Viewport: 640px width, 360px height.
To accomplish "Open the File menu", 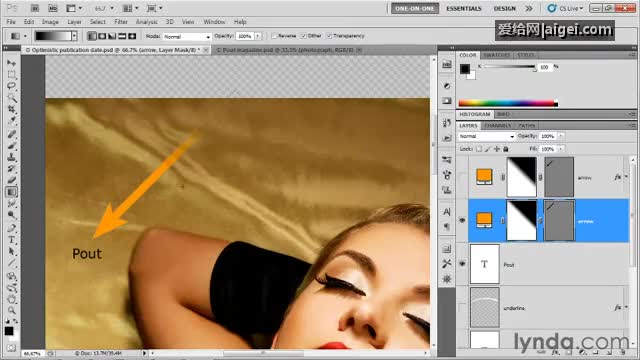I will 11,22.
